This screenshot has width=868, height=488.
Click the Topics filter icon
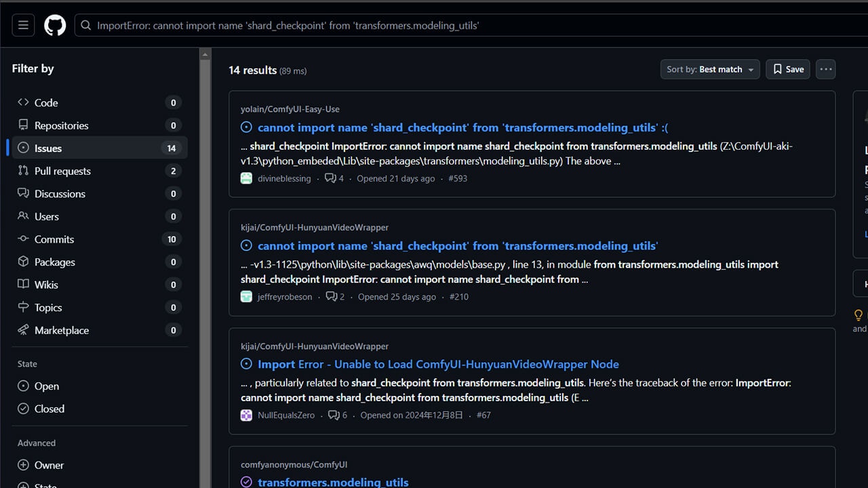pos(23,308)
